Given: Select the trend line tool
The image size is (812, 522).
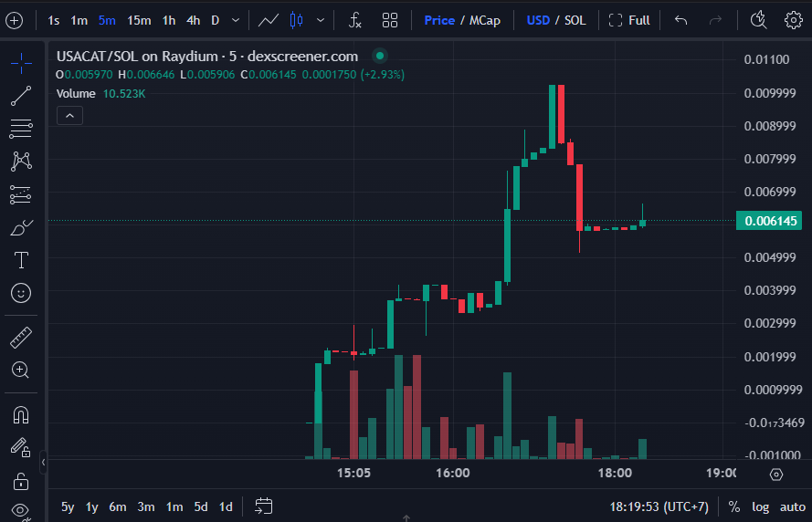Looking at the screenshot, I should 21,96.
